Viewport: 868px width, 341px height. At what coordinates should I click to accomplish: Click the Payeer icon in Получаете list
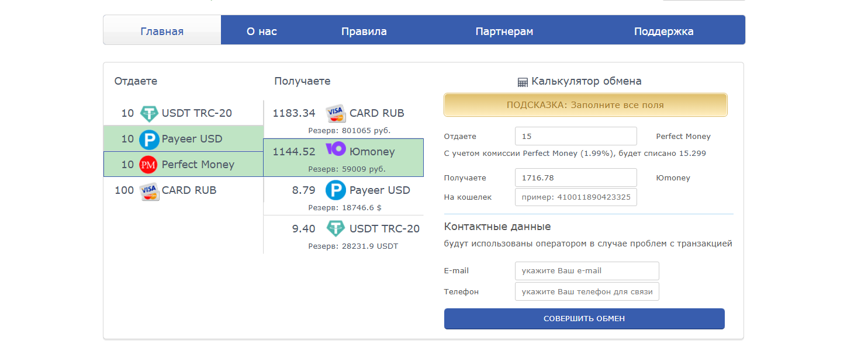[336, 190]
